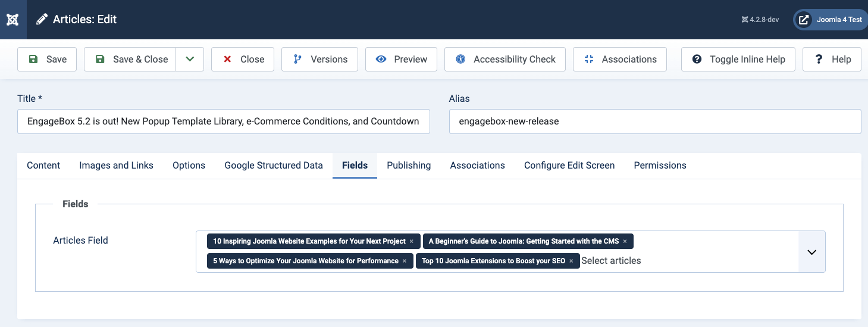Click the Help button
This screenshot has height=327, width=868.
(x=832, y=59)
